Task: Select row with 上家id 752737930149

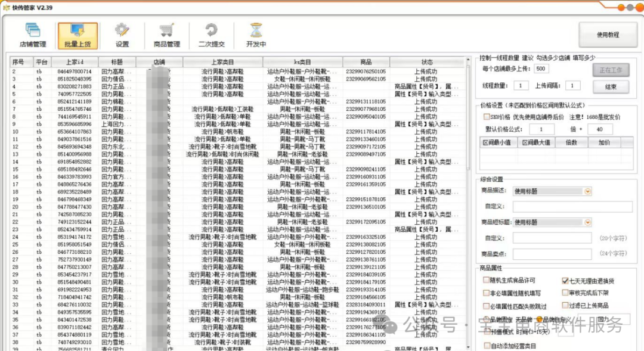Action: [x=238, y=259]
